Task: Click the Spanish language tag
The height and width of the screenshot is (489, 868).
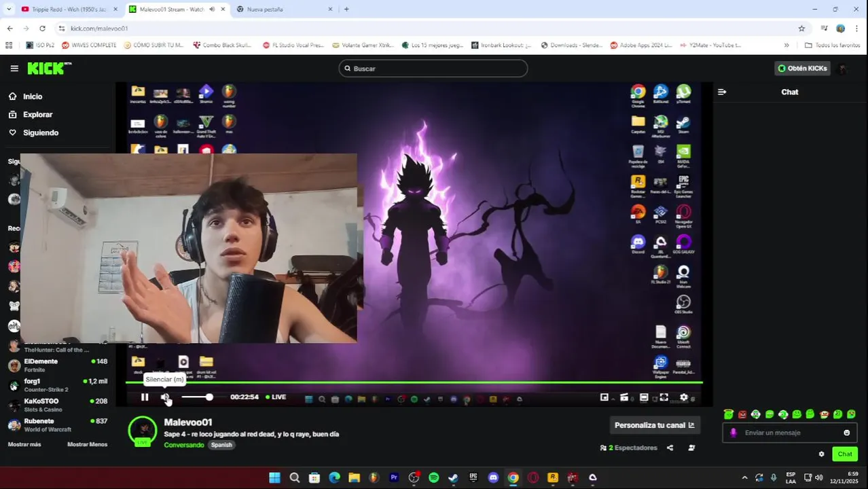Action: (221, 445)
